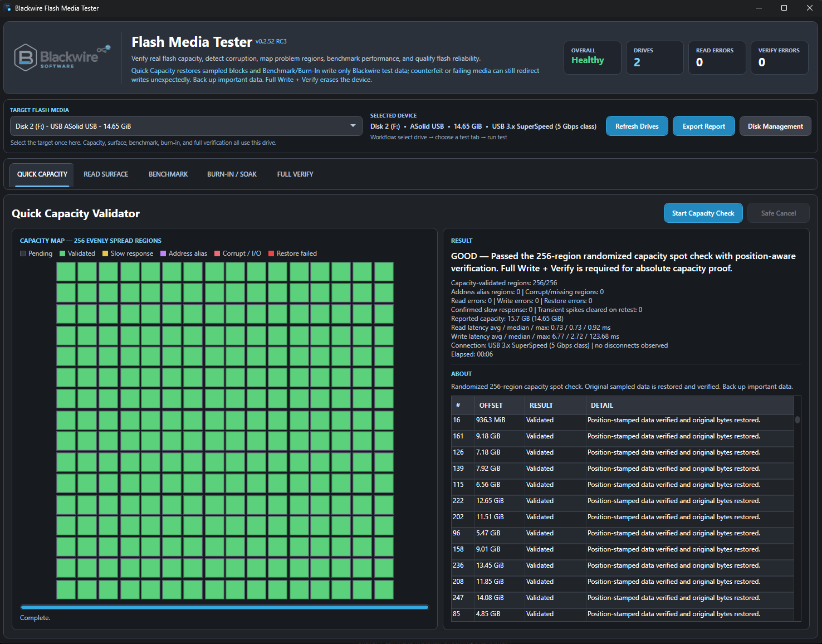Screen dimensions: 822x644
Task: Maximize the Flash Media Tester window
Action: [784, 8]
